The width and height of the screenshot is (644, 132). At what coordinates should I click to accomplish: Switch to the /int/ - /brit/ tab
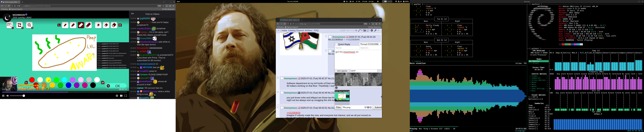[290, 20]
